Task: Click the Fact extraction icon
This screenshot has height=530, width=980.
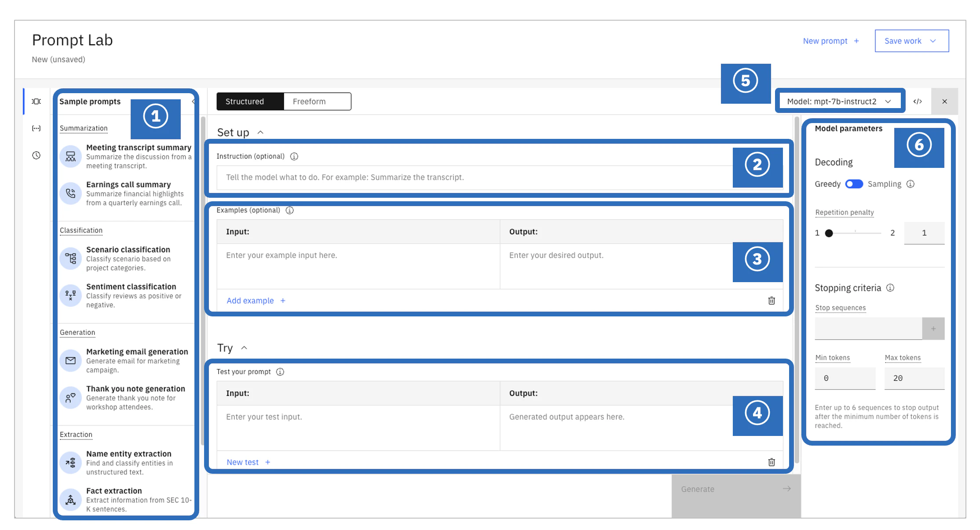Action: (70, 500)
